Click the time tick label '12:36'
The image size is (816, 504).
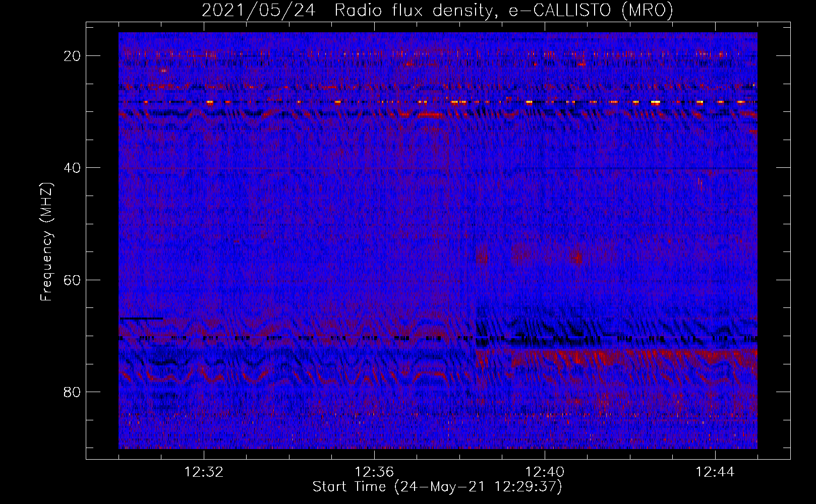(374, 472)
